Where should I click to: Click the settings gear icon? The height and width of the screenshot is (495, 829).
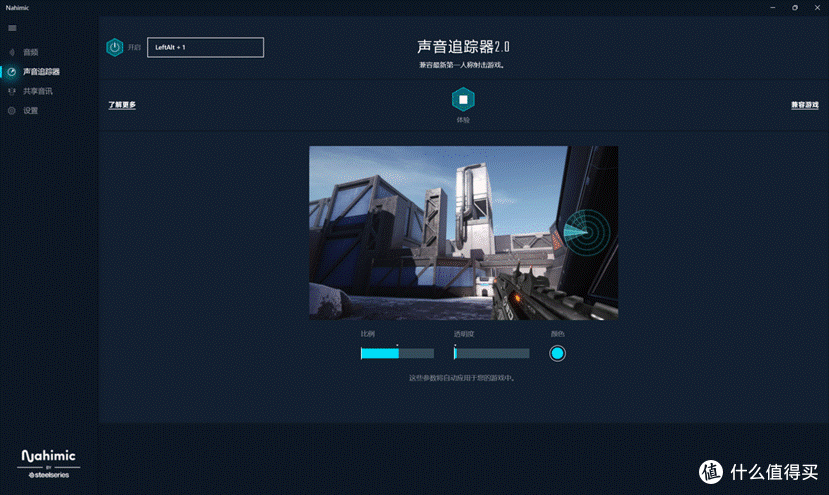[12, 111]
